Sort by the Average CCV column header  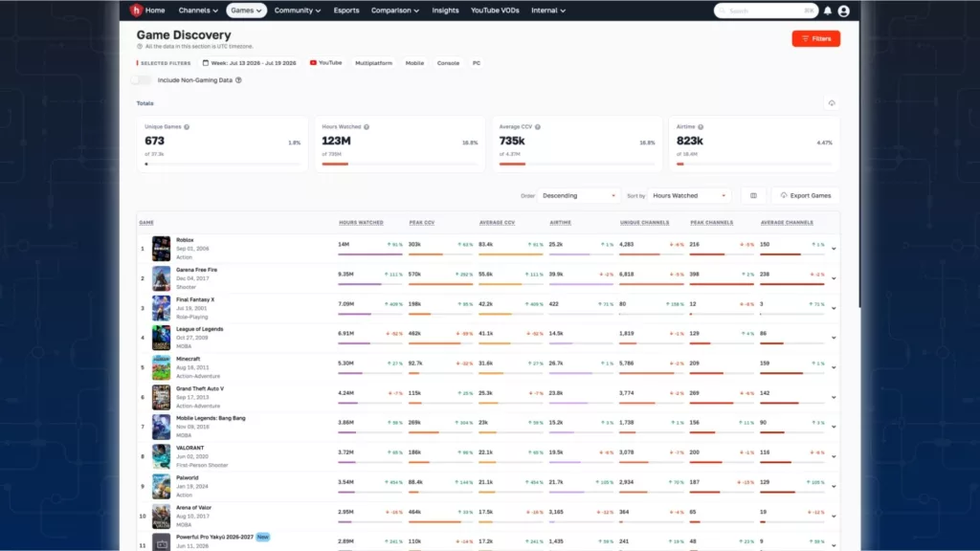point(497,222)
